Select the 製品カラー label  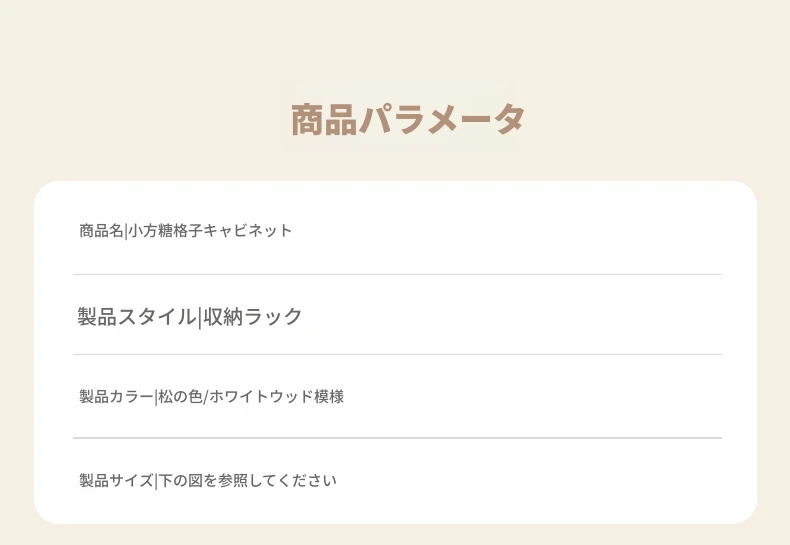(x=116, y=396)
